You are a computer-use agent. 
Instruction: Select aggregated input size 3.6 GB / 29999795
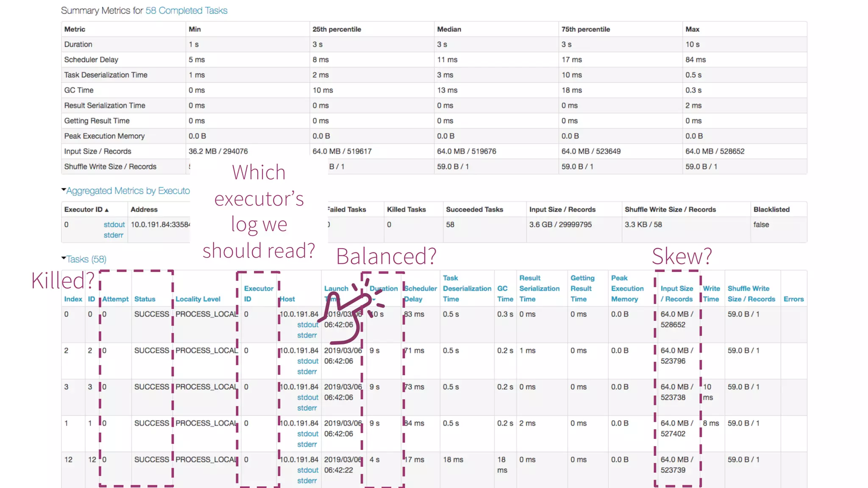pyautogui.click(x=560, y=225)
